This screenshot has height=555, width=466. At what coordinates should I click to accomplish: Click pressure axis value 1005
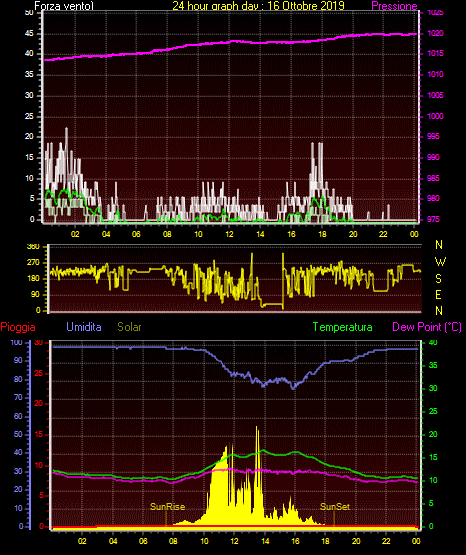pos(435,95)
